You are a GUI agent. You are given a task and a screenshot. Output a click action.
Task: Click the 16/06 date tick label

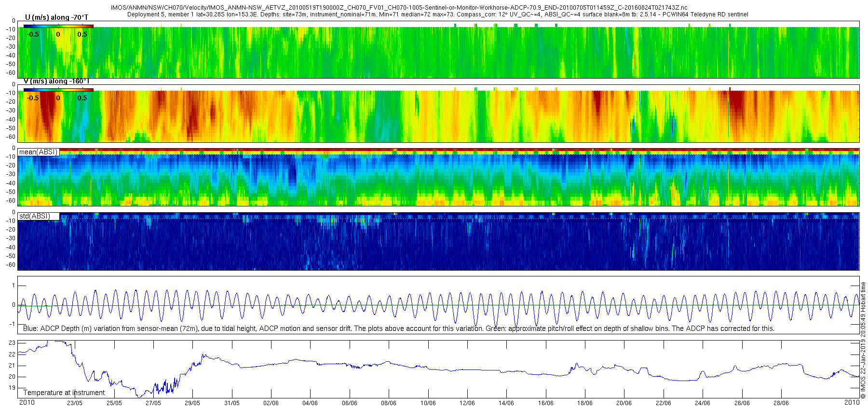545,403
